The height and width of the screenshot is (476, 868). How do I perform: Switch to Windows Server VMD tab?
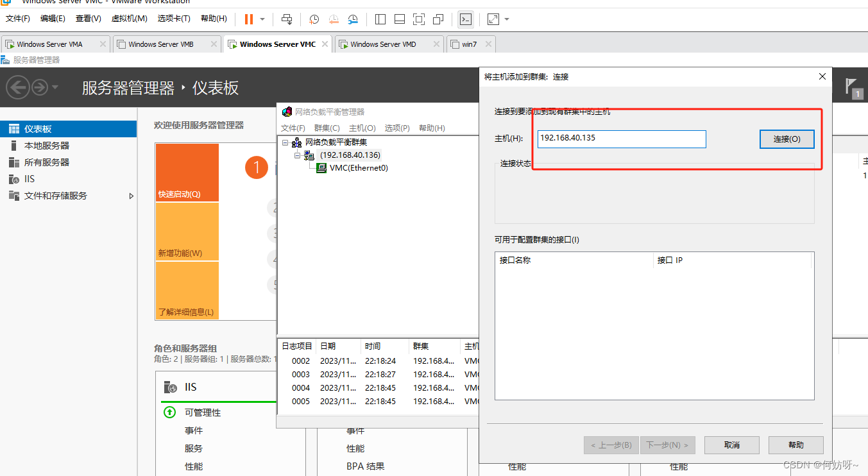pyautogui.click(x=383, y=44)
